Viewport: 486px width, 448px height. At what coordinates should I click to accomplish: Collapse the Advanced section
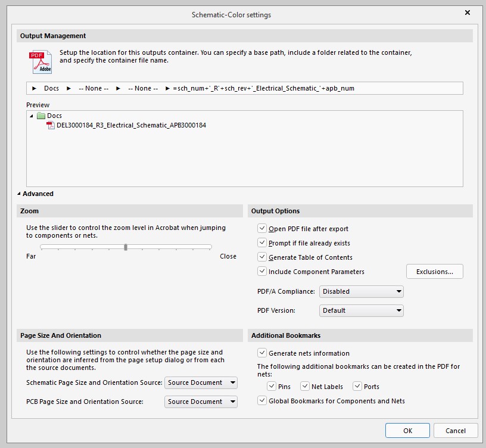[x=19, y=194]
